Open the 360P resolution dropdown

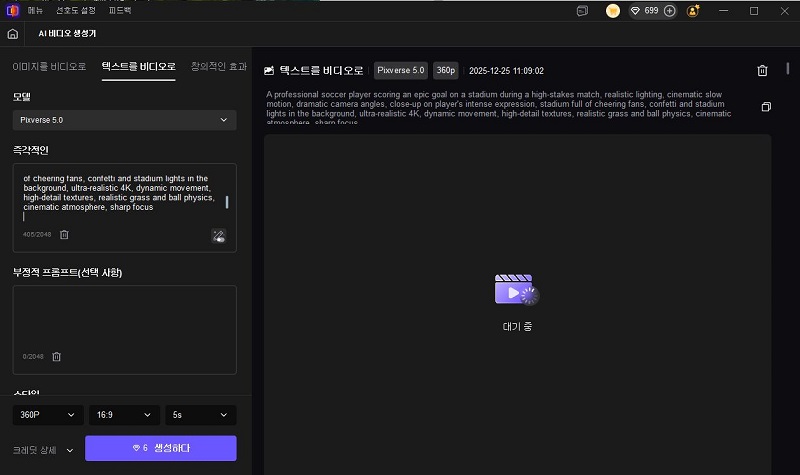tap(47, 415)
